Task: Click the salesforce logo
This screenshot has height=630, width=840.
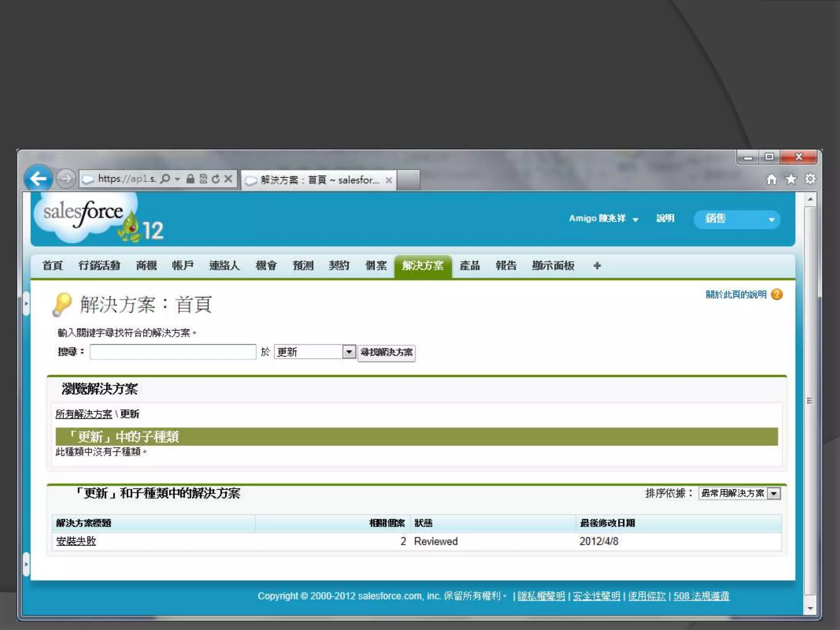Action: click(x=84, y=213)
